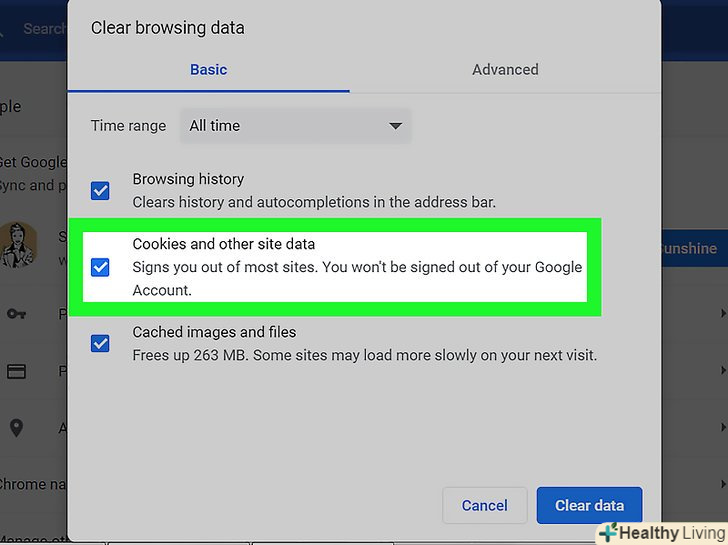Click the profile avatar picture
This screenshot has height=545, width=728.
click(x=18, y=244)
